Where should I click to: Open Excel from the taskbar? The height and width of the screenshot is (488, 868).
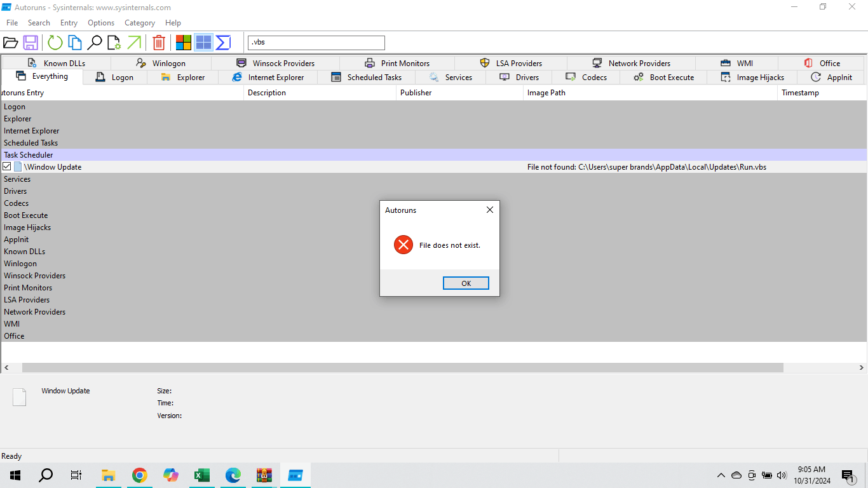[202, 475]
